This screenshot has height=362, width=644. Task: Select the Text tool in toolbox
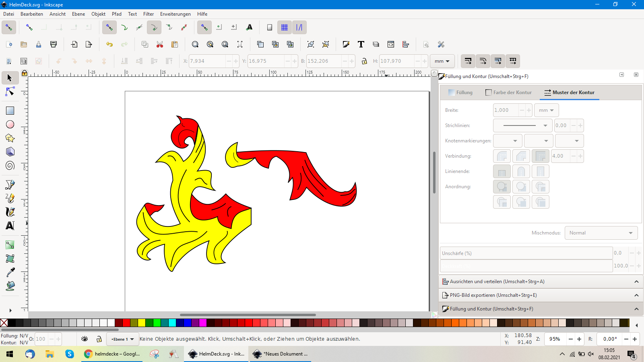10,226
